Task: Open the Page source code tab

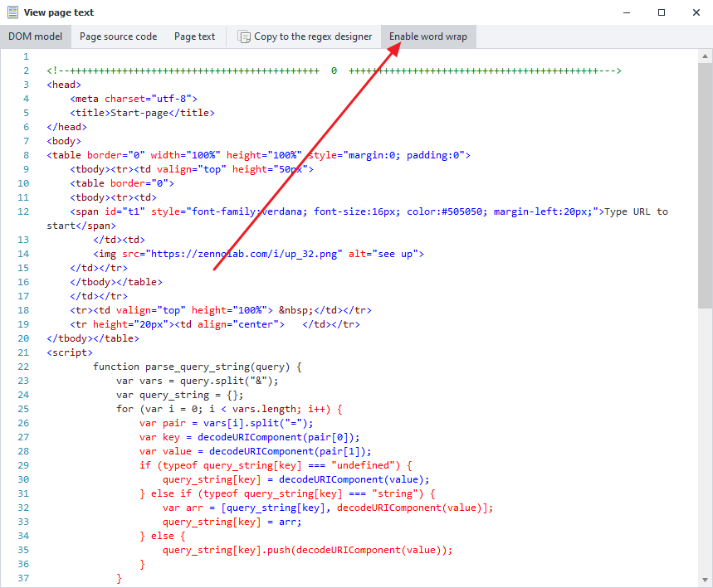Action: pyautogui.click(x=118, y=36)
